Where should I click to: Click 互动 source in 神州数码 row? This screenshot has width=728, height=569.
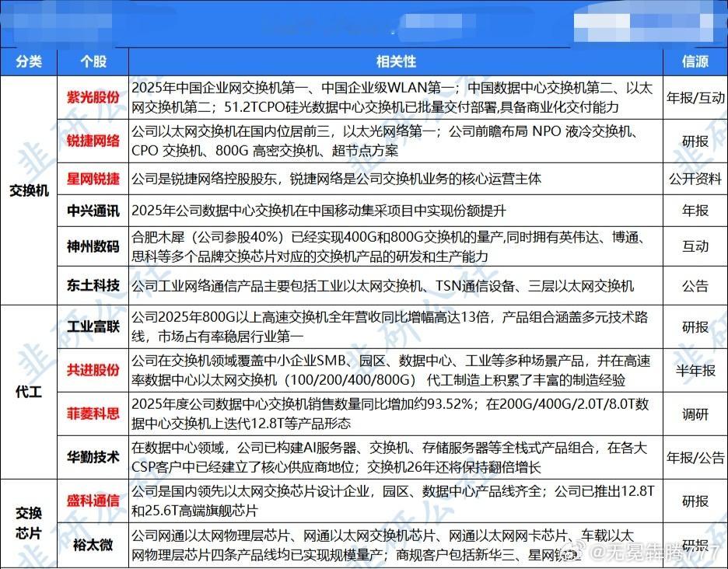pyautogui.click(x=695, y=246)
